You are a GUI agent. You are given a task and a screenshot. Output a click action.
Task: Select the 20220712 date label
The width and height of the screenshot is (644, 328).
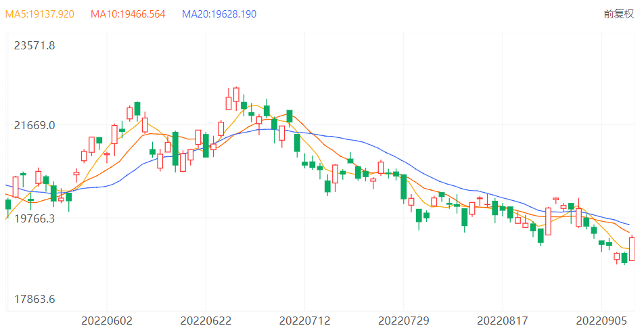pos(304,321)
